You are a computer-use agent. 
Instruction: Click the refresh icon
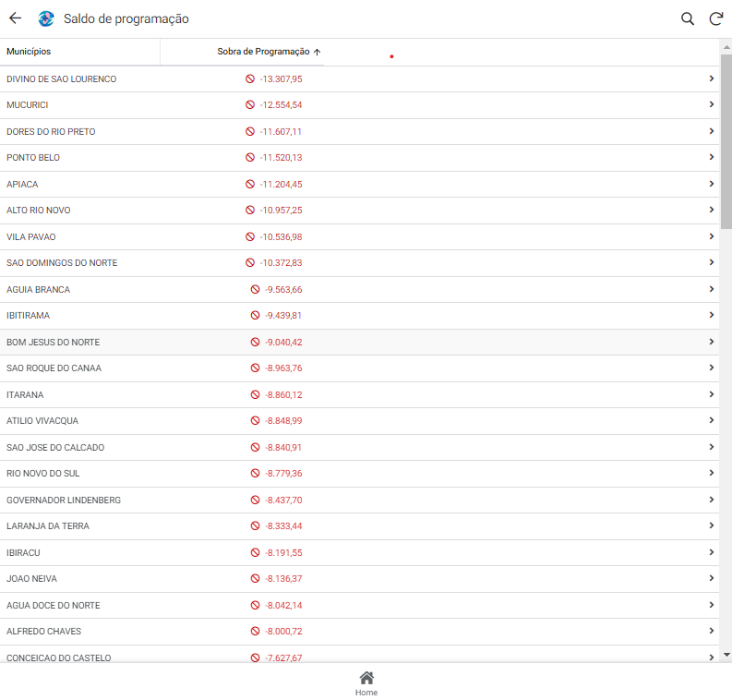tap(715, 18)
